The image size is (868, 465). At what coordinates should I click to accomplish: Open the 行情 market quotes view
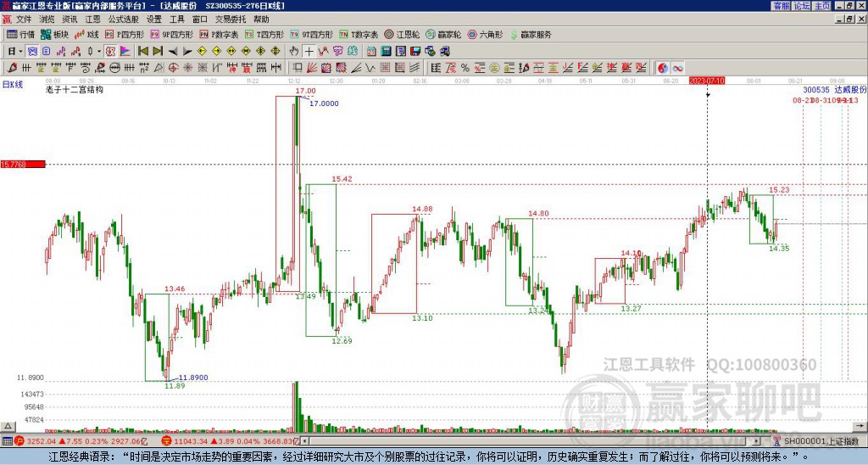tap(21, 34)
